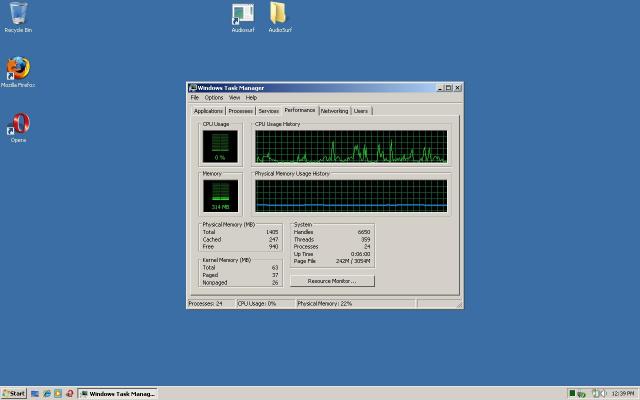This screenshot has width=640, height=400.
Task: Click the 'Threads' value 359
Action: coord(366,239)
